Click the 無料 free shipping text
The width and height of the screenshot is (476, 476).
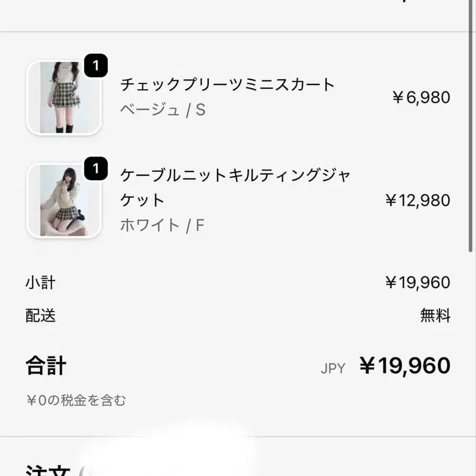pos(435,316)
